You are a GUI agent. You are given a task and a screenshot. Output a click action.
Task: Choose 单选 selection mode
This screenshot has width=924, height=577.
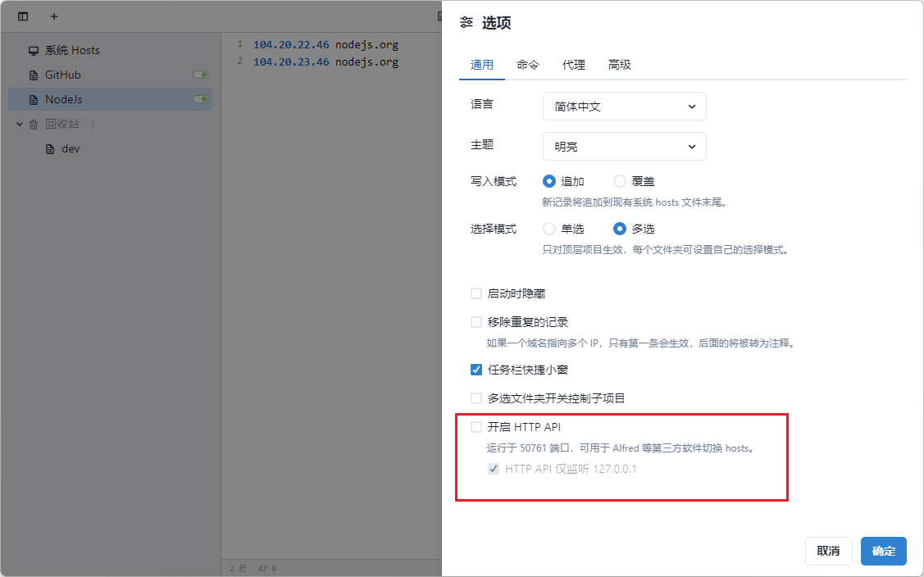coord(549,229)
